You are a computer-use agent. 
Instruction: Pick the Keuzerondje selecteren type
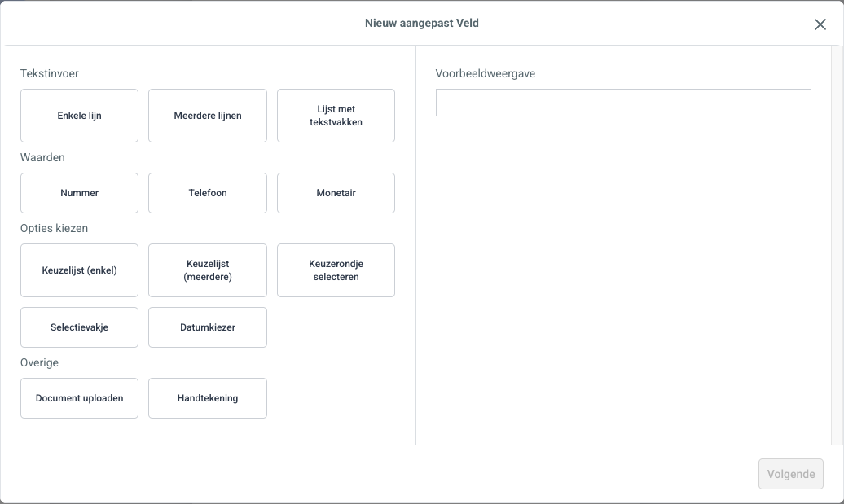click(x=336, y=270)
